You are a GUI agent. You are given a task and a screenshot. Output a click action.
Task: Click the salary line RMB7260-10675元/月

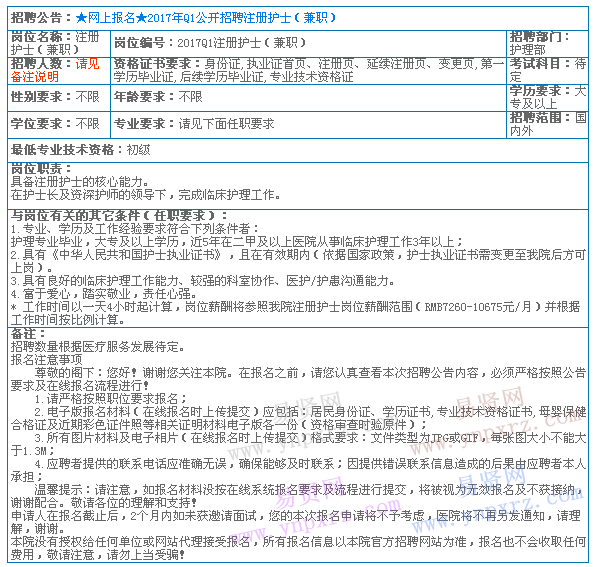[x=295, y=313]
